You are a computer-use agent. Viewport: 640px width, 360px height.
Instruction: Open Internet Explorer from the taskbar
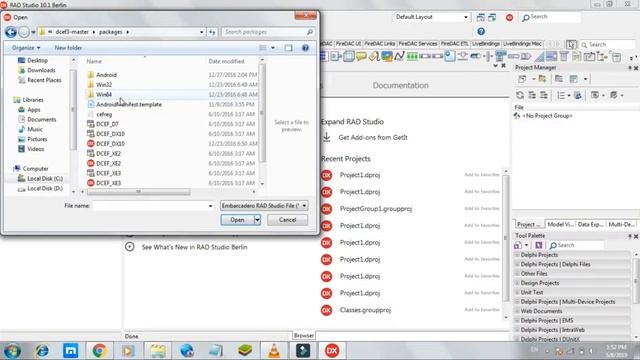point(42,351)
